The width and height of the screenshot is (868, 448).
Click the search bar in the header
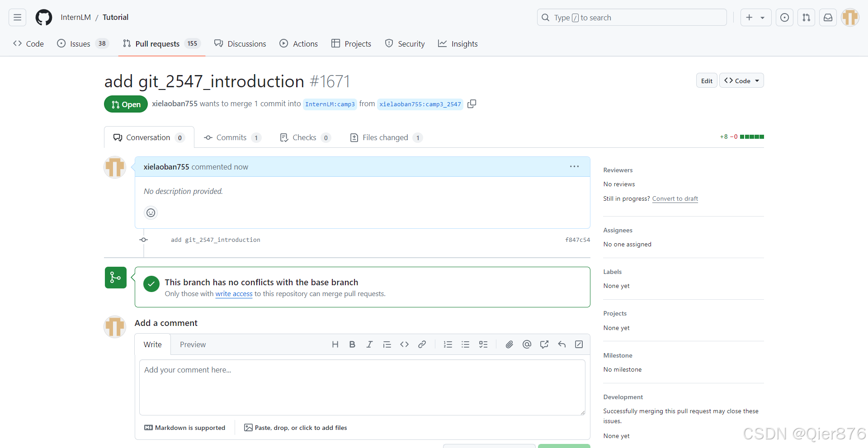pos(632,17)
